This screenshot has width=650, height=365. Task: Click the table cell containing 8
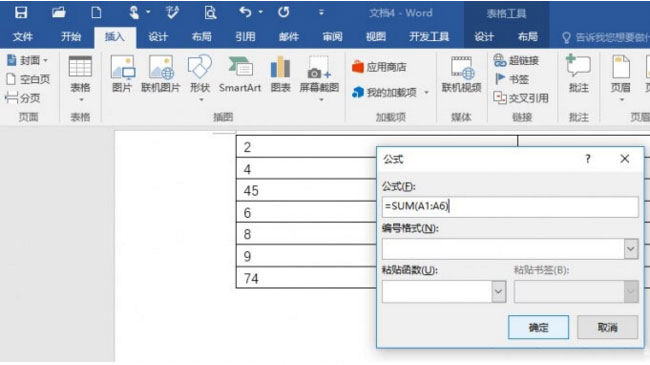point(306,234)
